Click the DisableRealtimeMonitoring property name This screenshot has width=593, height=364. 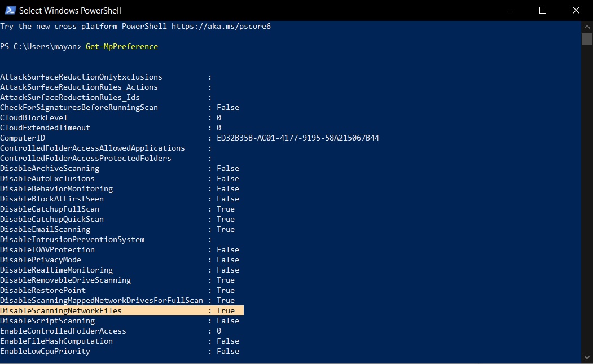coord(56,270)
